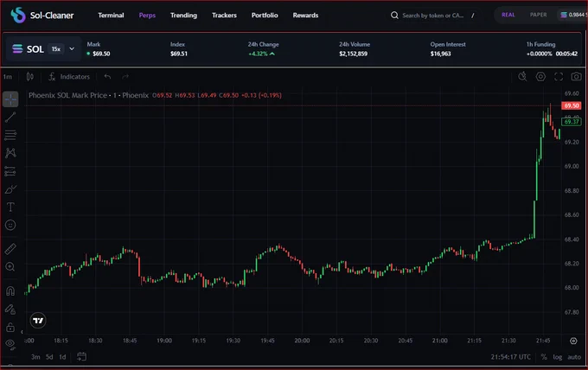Viewport: 588px width, 370px height.
Task: Select the text annotation tool
Action: pos(10,207)
